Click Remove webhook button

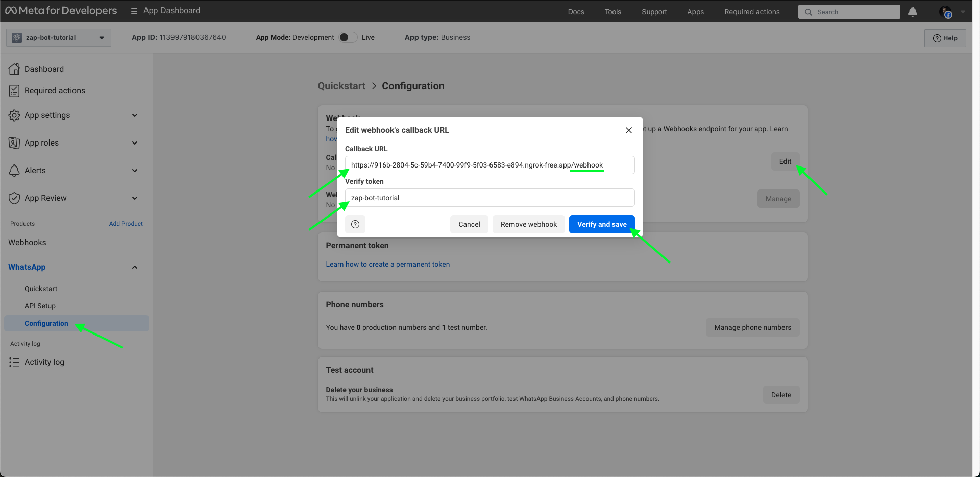pos(529,224)
